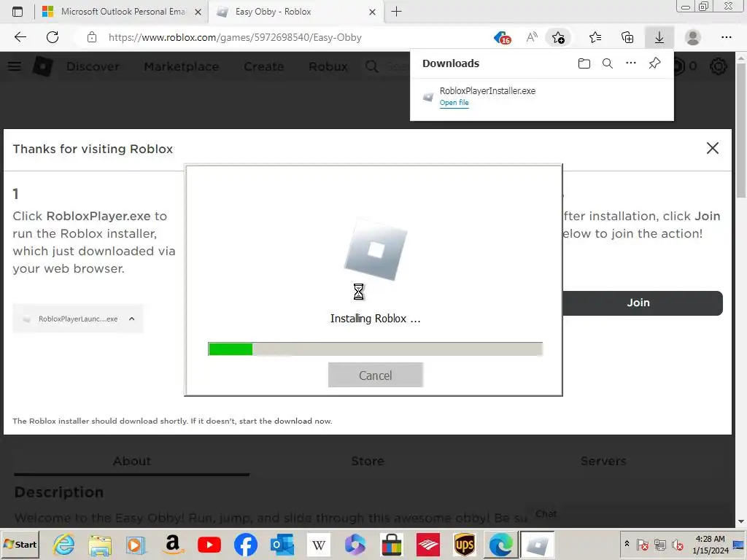Open Discover in Roblox navbar
Screen dimensions: 747x560
[93, 66]
